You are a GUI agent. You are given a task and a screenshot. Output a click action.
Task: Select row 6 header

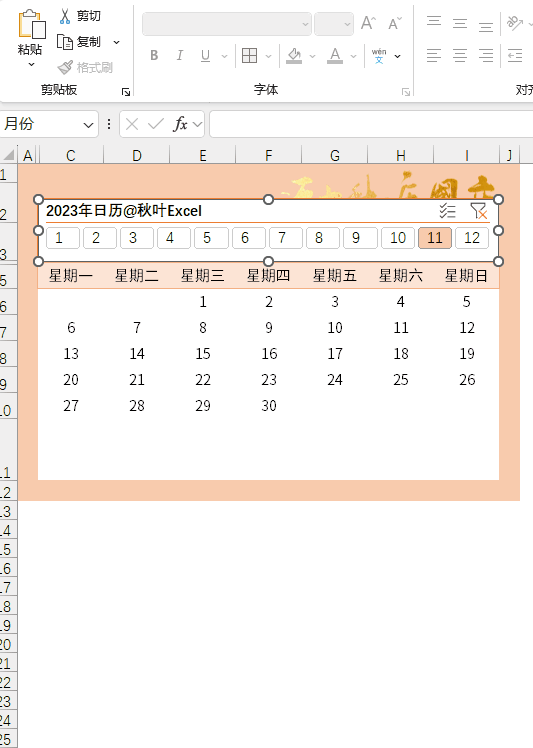pyautogui.click(x=9, y=301)
